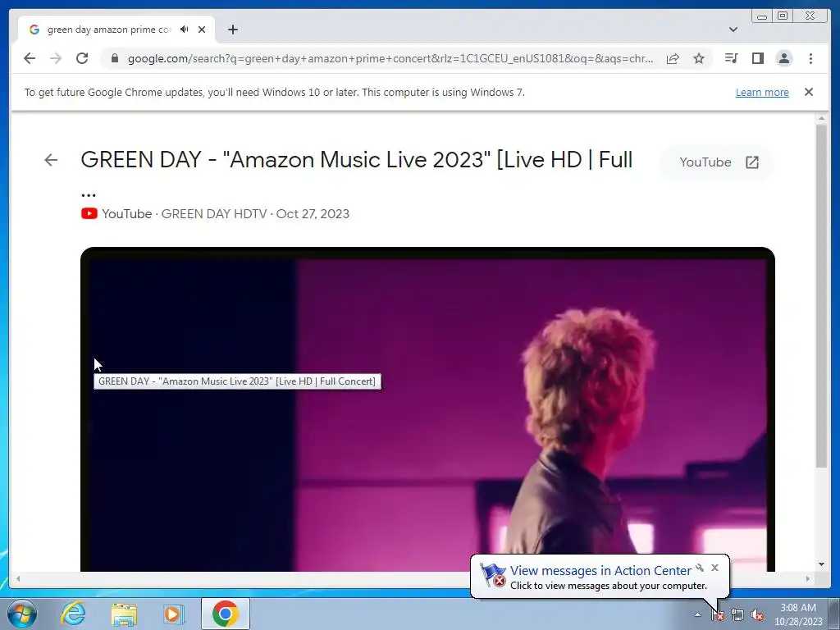Click the GREEN DAY HDTV channel name

pos(214,214)
